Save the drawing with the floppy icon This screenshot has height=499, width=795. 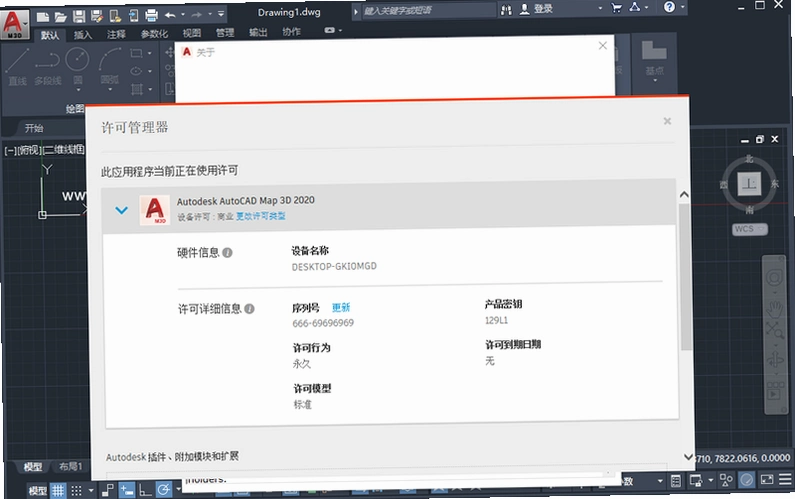[x=79, y=17]
